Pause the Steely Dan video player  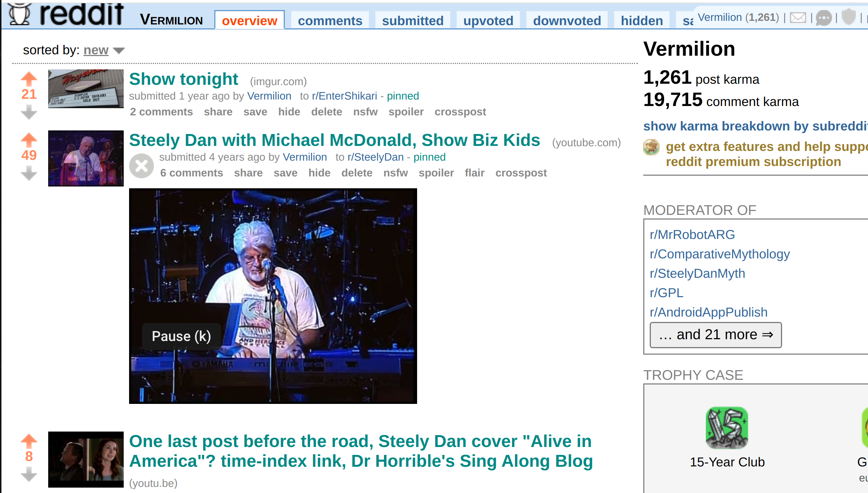click(273, 296)
